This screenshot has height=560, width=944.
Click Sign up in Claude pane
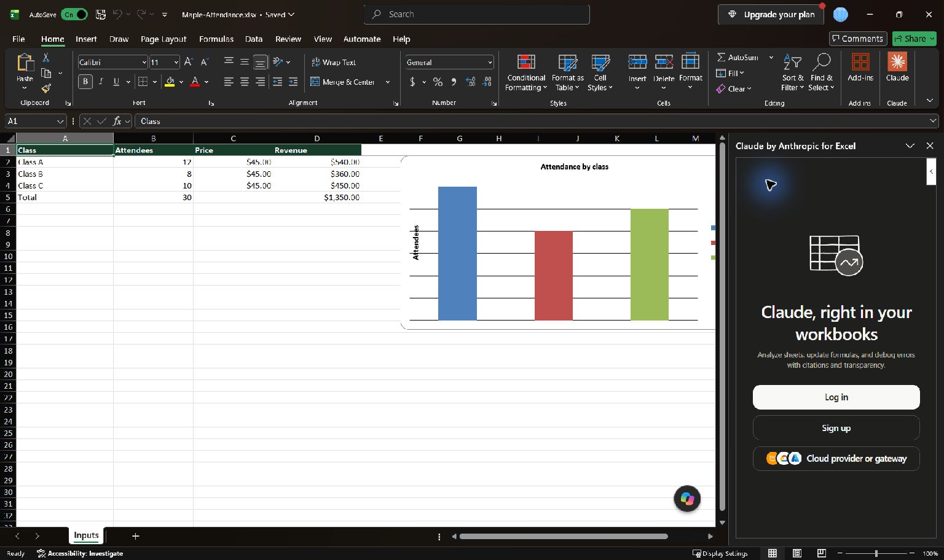[836, 428]
